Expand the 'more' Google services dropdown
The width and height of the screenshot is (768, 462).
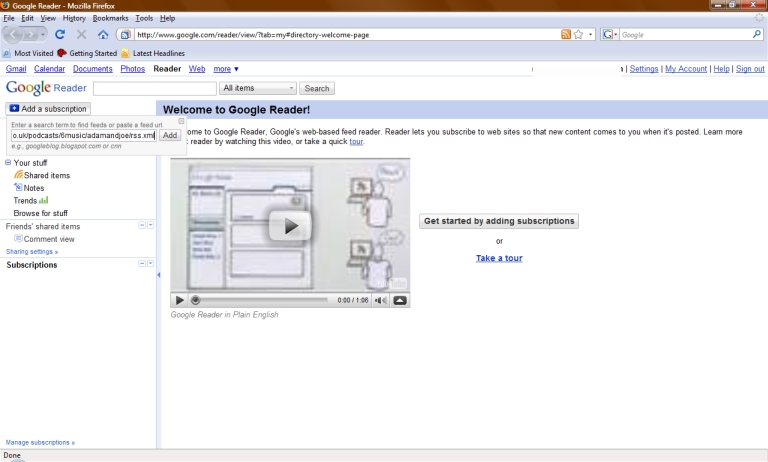point(226,69)
